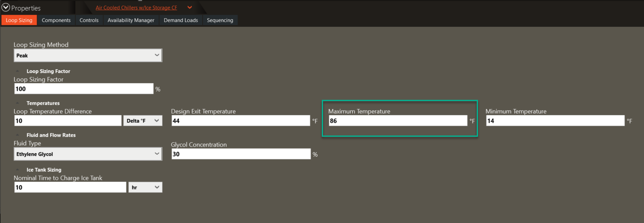Collapse the Properties panel chevron icon
The height and width of the screenshot is (223, 644).
[x=6, y=8]
